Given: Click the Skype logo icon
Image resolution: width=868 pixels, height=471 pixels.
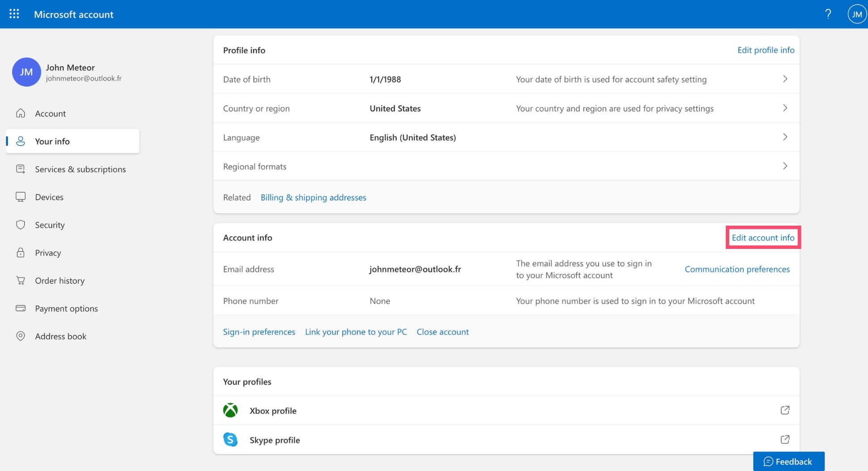Looking at the screenshot, I should pos(230,440).
